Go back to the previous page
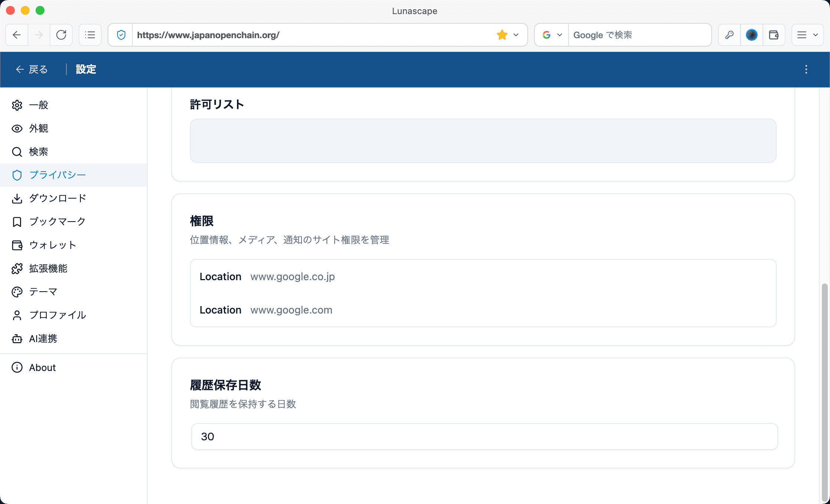 coord(17,35)
